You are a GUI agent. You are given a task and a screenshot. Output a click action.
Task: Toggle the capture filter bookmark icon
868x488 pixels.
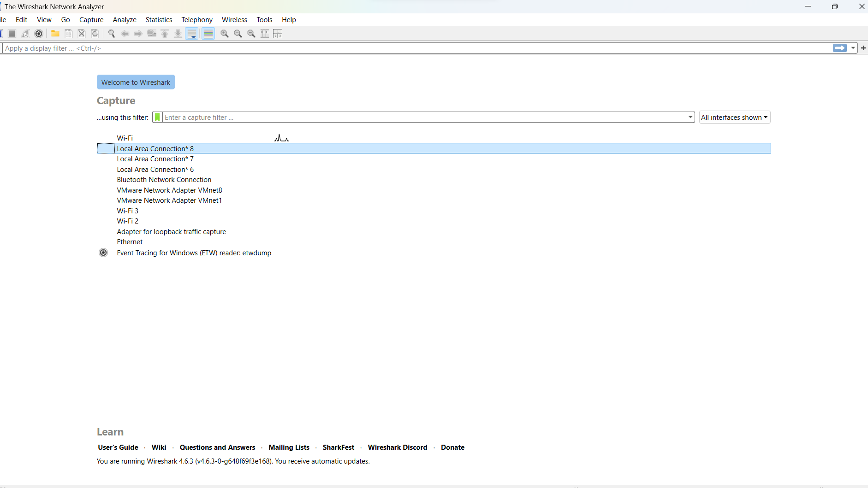tap(157, 117)
